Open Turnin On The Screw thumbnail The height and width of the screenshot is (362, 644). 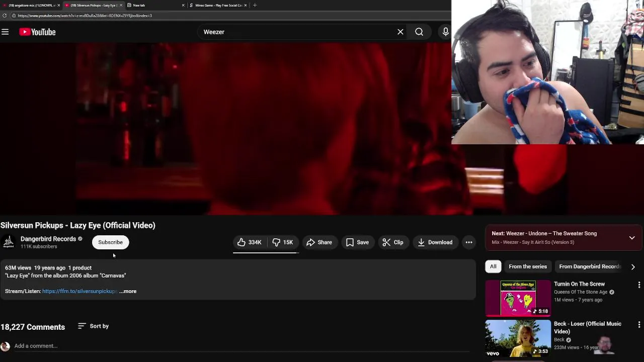click(x=518, y=298)
